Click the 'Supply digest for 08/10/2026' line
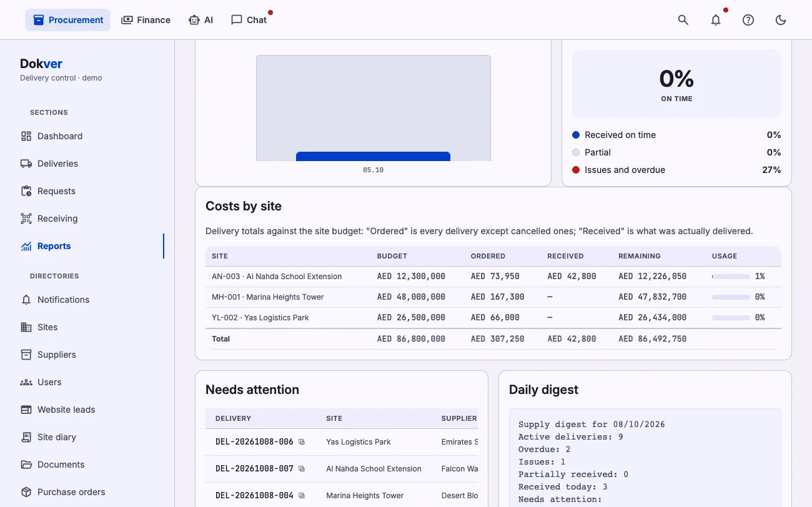This screenshot has width=812, height=507. click(x=592, y=425)
